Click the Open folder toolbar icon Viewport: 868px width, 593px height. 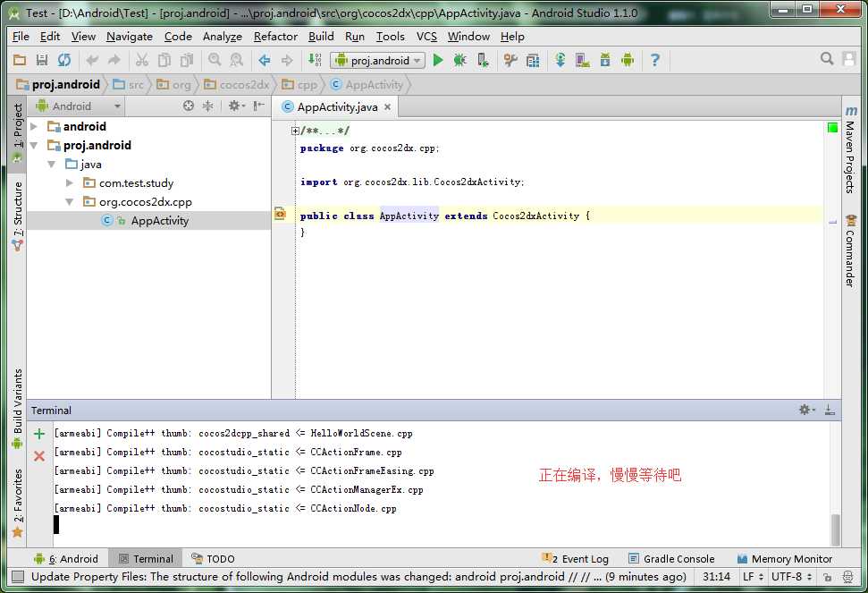coord(20,60)
